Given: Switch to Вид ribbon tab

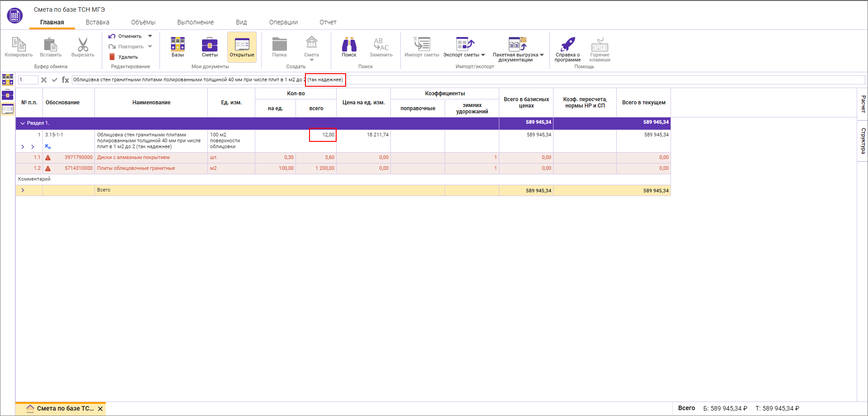Looking at the screenshot, I should click(241, 22).
